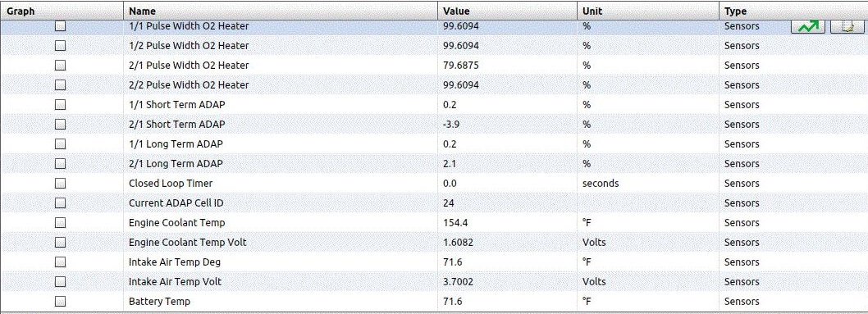Click the value 79.6875

461,66
